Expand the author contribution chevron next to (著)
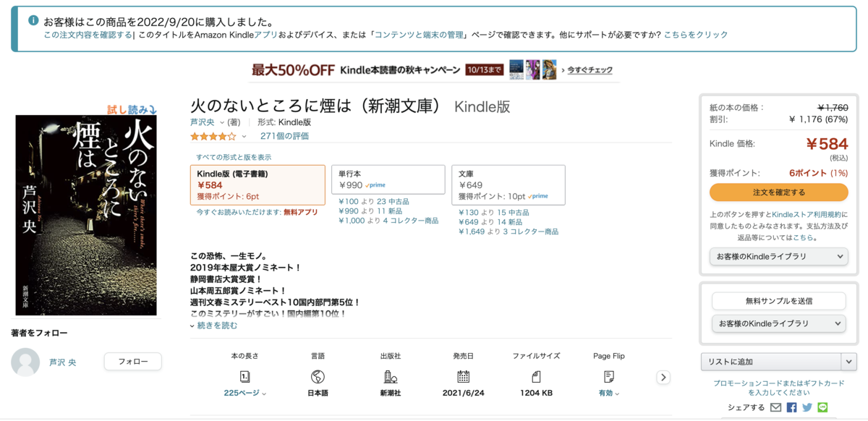This screenshot has height=421, width=868. 221,123
